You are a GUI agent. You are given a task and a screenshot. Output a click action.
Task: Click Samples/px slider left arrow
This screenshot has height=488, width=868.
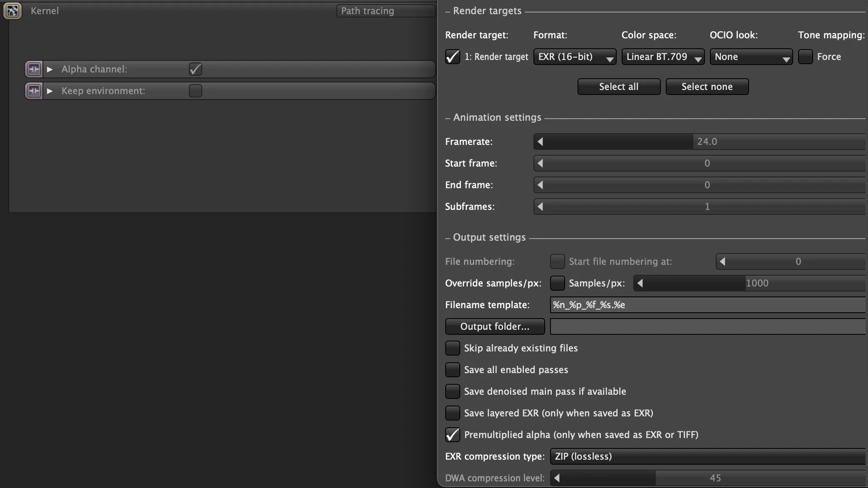[x=640, y=283]
